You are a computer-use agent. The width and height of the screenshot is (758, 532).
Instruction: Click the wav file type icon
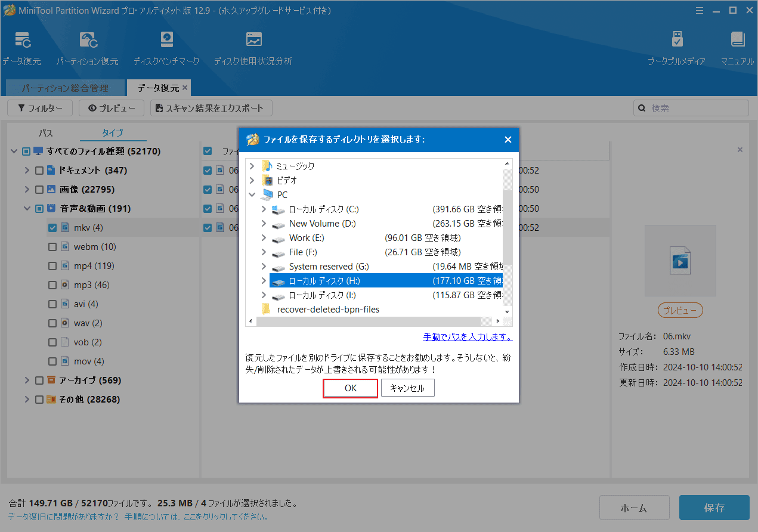click(66, 323)
